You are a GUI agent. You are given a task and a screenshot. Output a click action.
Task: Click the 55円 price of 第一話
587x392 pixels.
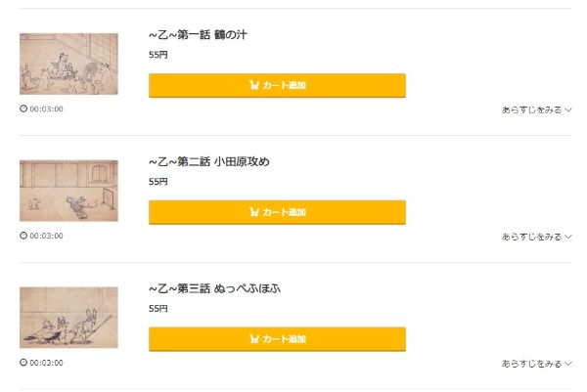click(158, 55)
